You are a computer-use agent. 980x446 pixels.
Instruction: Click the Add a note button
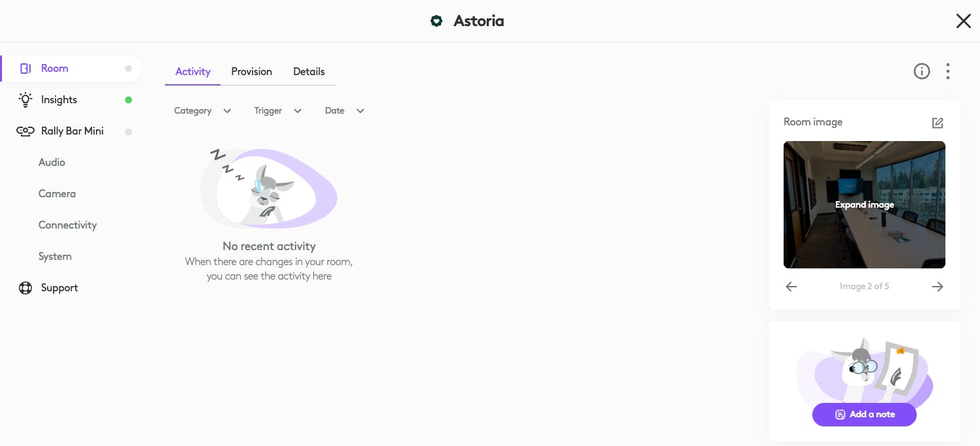click(864, 414)
